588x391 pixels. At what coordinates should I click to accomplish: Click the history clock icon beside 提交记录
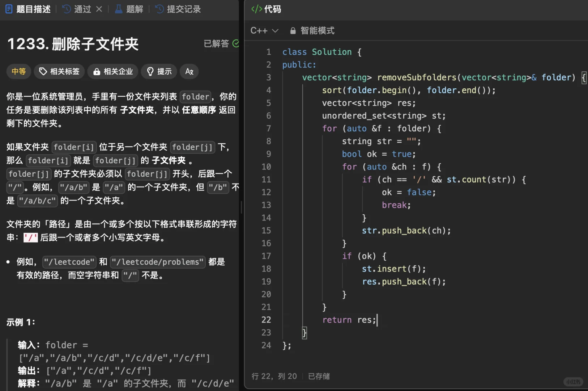(159, 9)
